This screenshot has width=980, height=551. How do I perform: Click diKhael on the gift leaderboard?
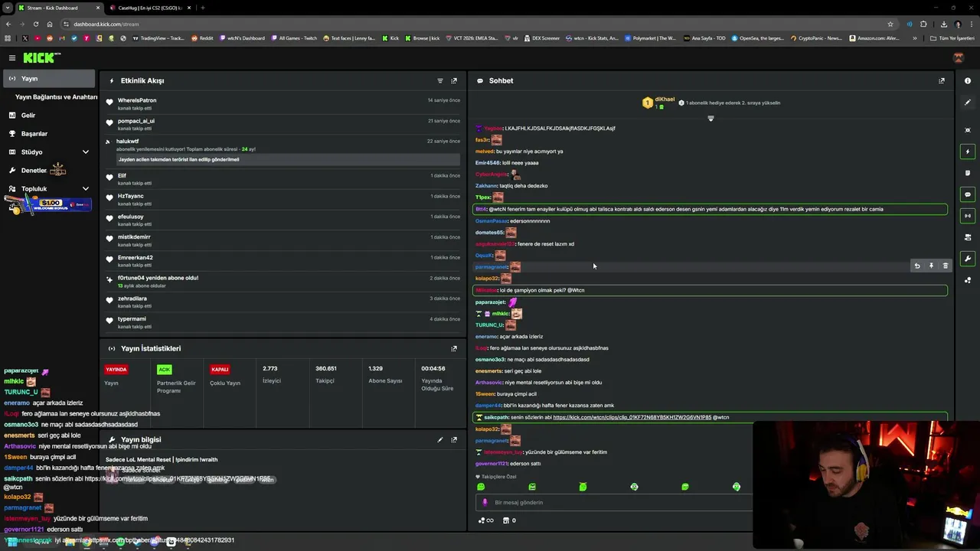click(665, 99)
